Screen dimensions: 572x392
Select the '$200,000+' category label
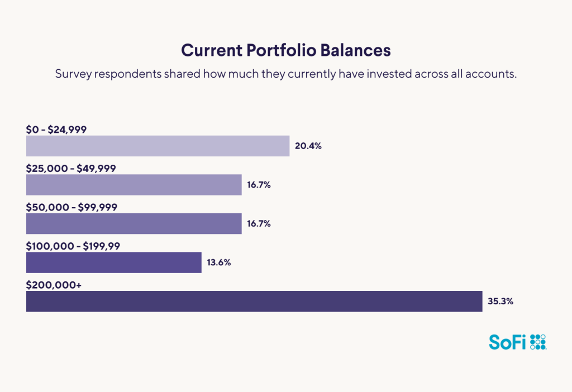(54, 285)
